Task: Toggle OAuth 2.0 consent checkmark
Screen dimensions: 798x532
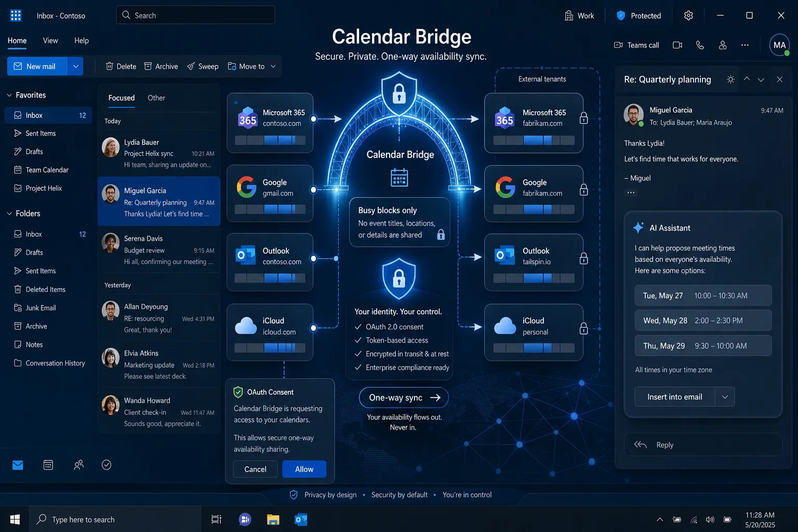Action: coord(358,327)
